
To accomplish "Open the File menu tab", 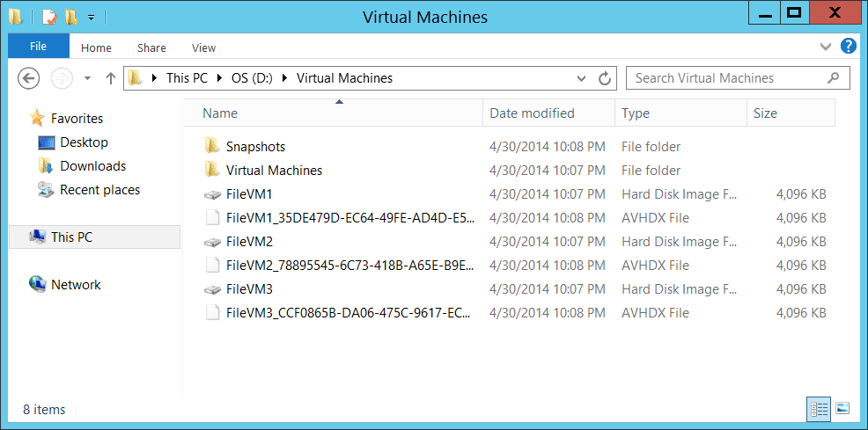I will click(x=39, y=46).
